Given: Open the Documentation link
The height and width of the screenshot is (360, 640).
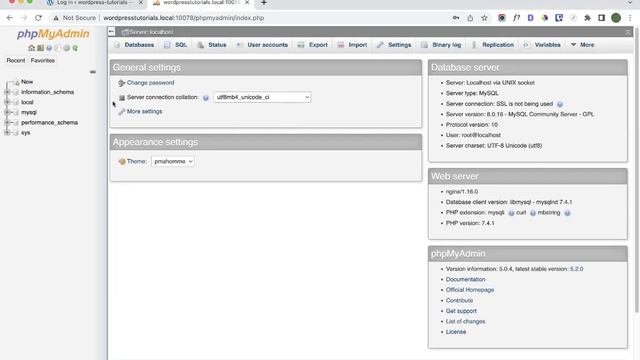Looking at the screenshot, I should coord(465,280).
